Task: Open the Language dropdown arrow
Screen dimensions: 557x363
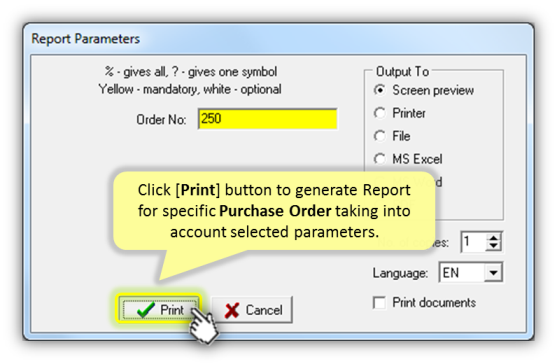Action: (493, 273)
